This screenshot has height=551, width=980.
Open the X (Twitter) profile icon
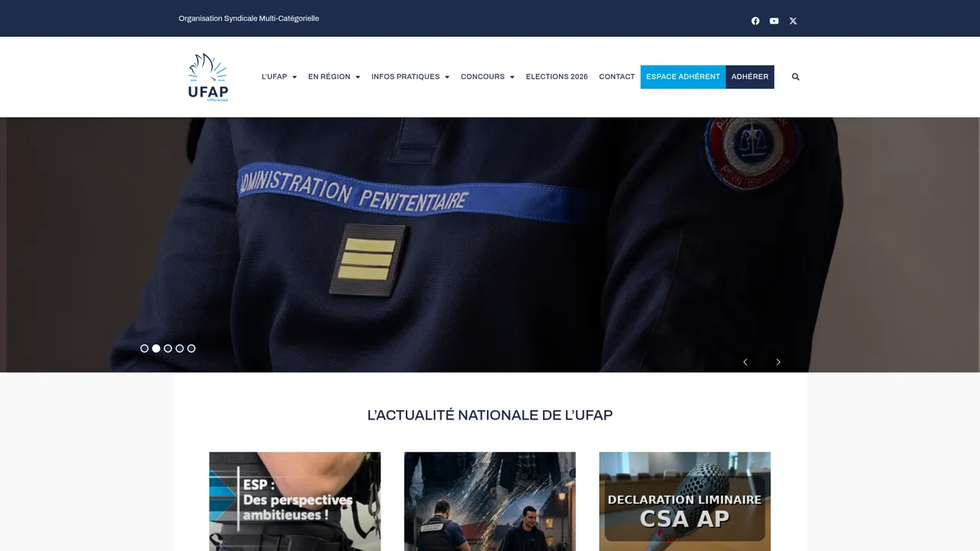[x=793, y=21]
